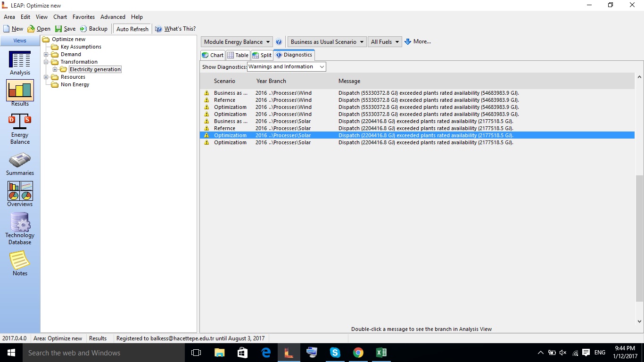Click the volume icon in system tray
This screenshot has height=362, width=644.
[x=563, y=353]
